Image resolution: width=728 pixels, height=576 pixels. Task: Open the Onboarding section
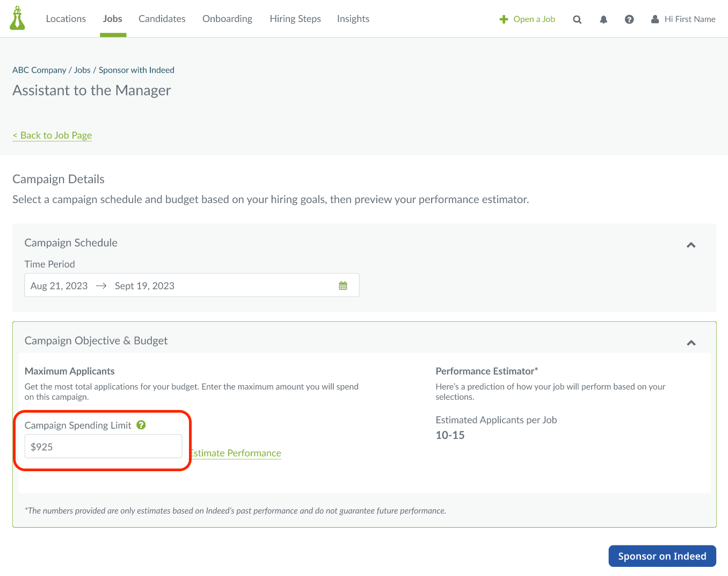[227, 18]
